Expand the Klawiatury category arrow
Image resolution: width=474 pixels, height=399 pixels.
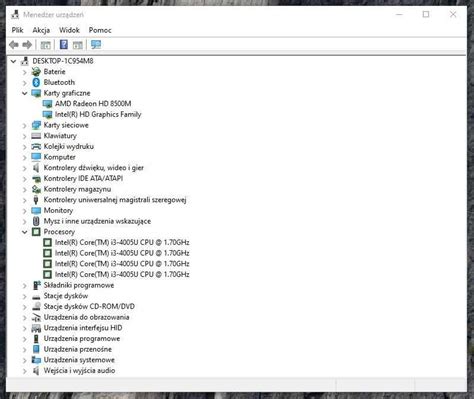pyautogui.click(x=24, y=136)
